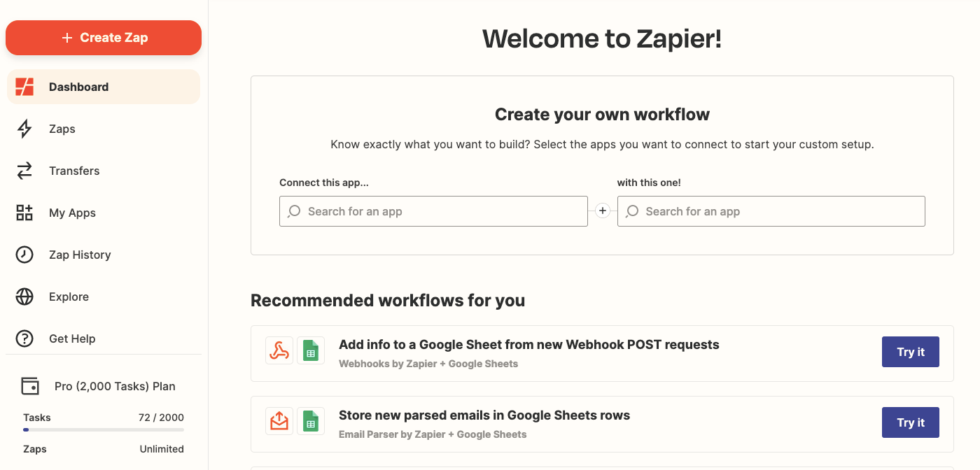Click 'Email Parser by Zapier + Google Sheets' text
Screen dimensions: 980x470
tap(433, 434)
